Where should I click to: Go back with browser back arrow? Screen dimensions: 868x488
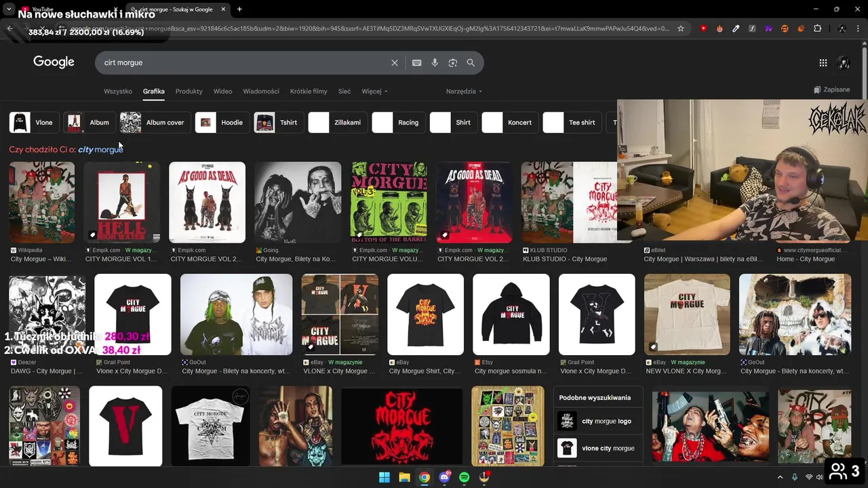pos(10,28)
